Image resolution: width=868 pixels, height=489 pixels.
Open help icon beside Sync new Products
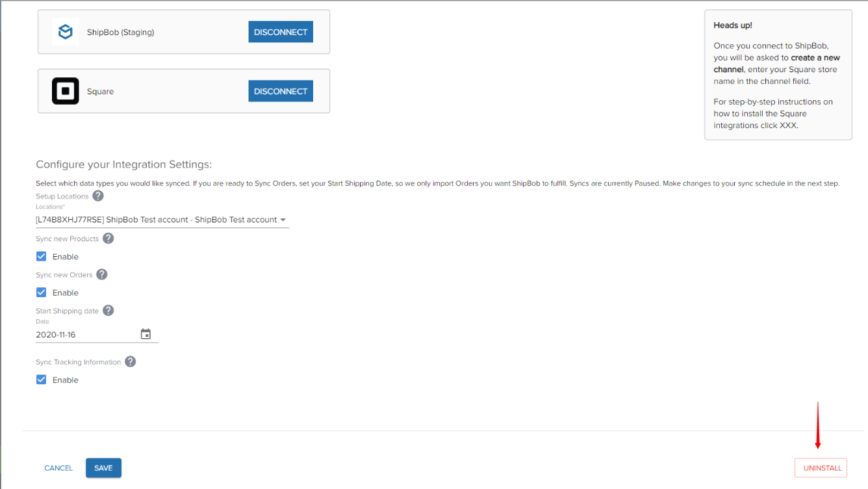[x=108, y=238]
